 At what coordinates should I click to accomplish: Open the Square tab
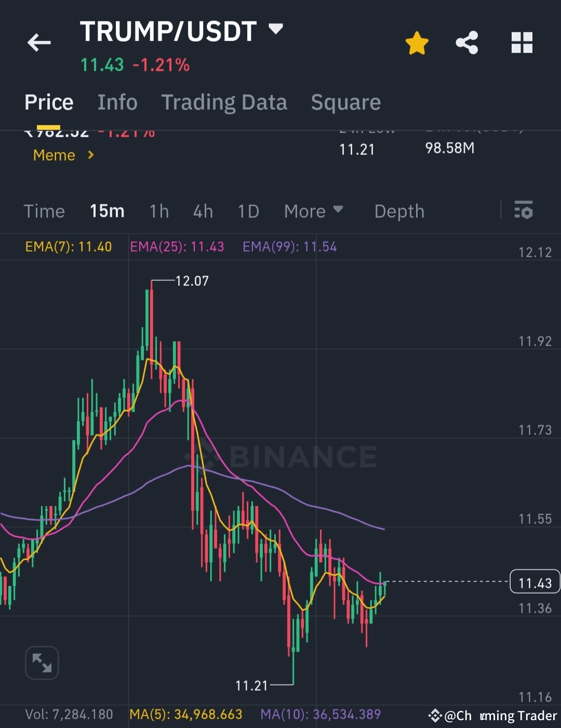coord(346,102)
